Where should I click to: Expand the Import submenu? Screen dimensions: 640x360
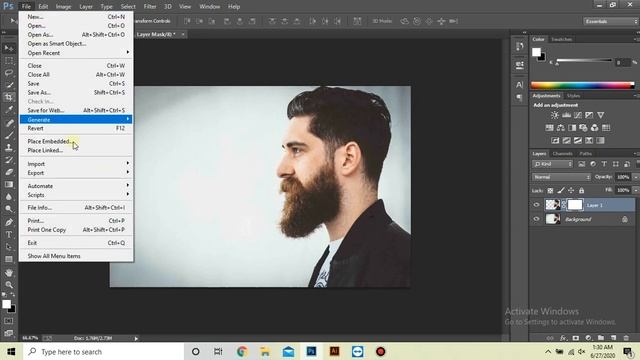pos(76,164)
